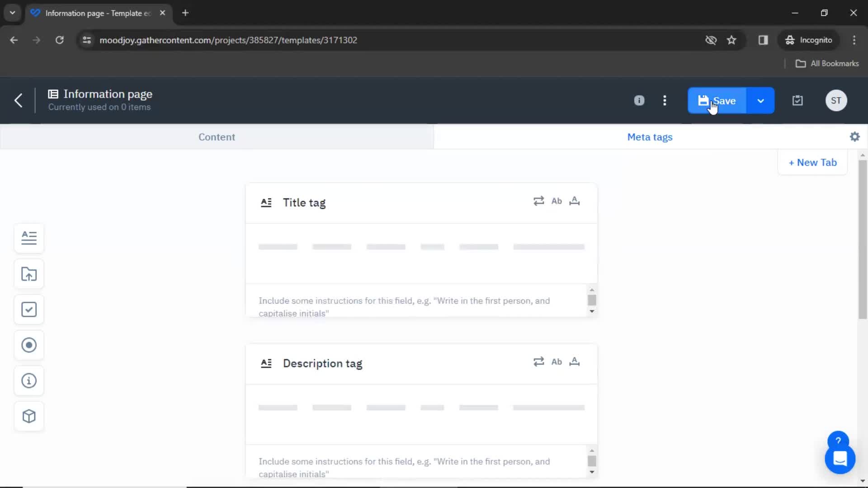Click Description tag text field type icon

click(266, 364)
